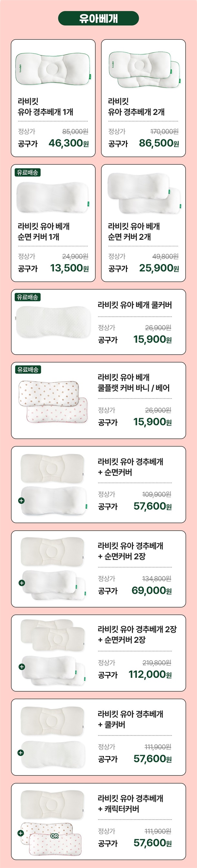This screenshot has width=197, height=868.
Task: Click the plus icon in 경추베개 + 쿨커버 card
Action: point(22,752)
